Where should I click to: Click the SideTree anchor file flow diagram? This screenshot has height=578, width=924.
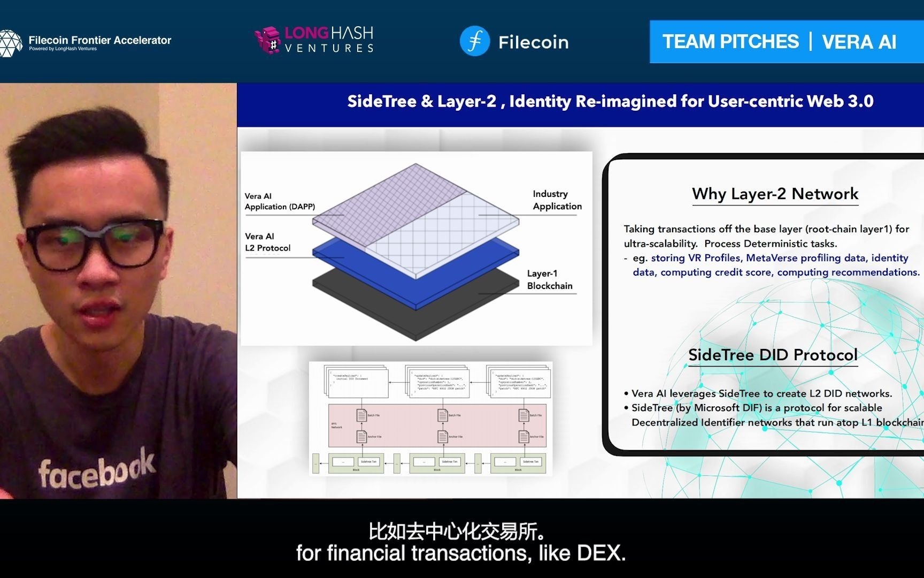coord(430,419)
